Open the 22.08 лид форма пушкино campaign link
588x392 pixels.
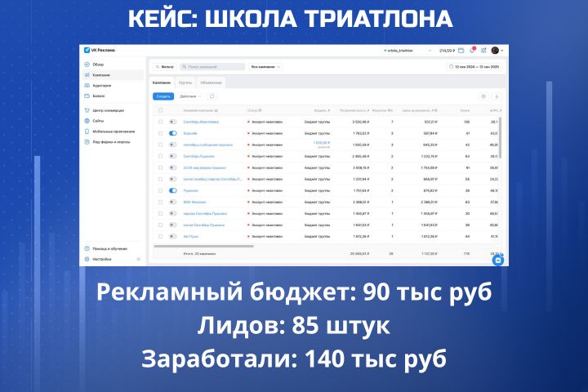point(205,167)
